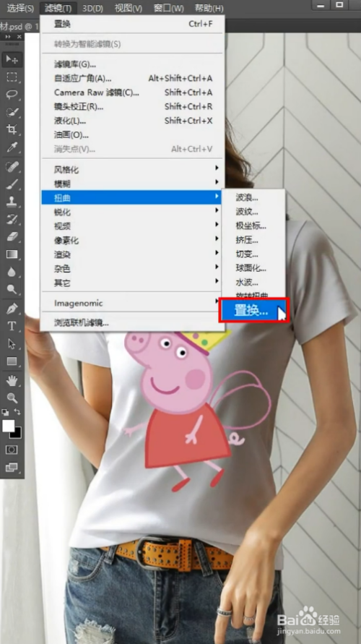Reapply last filter 置换 Ctrl+F
The width and height of the screenshot is (361, 644).
[x=133, y=24]
